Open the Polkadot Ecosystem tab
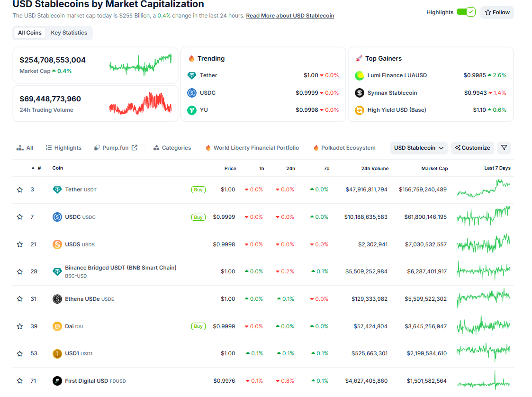 pyautogui.click(x=344, y=148)
